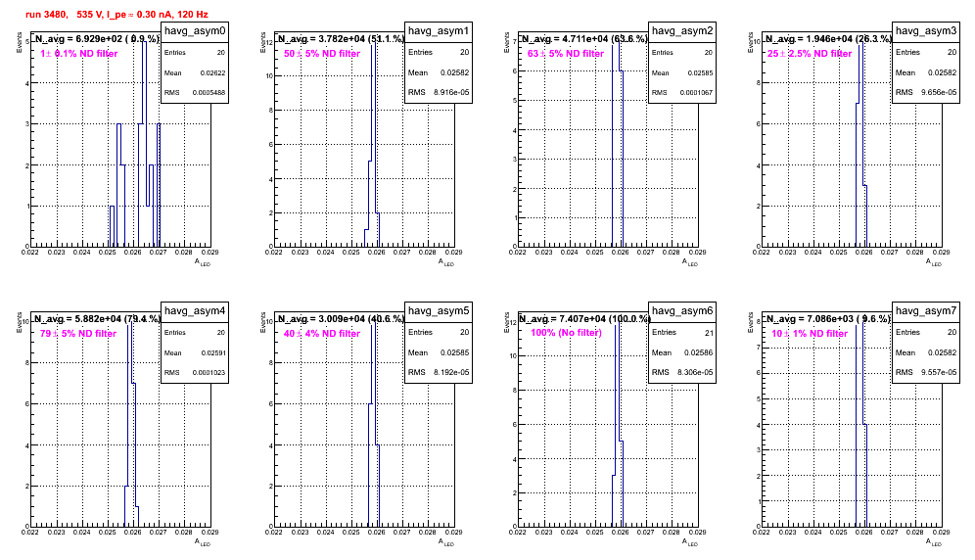
Task: Select the havg_asym4 stats box title
Action: pyautogui.click(x=195, y=311)
